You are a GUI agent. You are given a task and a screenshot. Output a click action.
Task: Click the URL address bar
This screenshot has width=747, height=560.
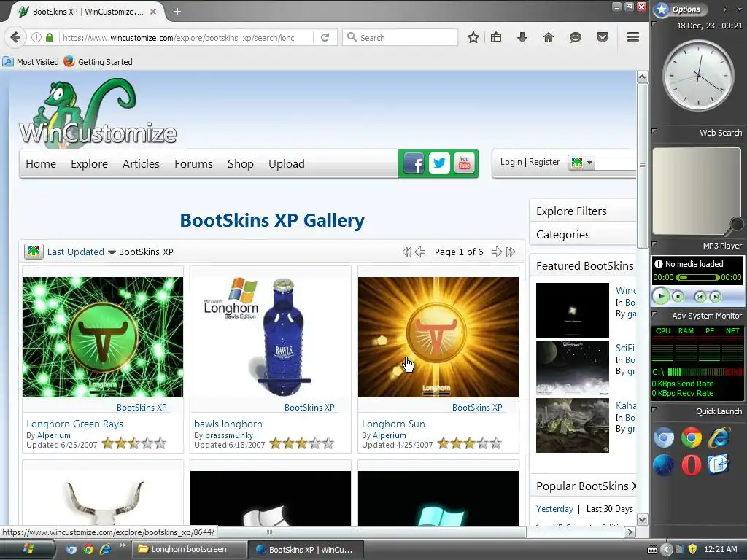click(186, 38)
